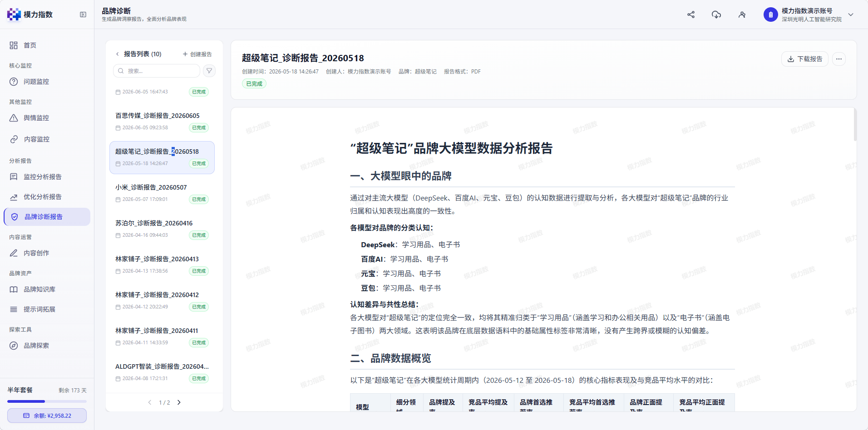The height and width of the screenshot is (430, 868).
Task: Click the cloud download icon in top bar
Action: (716, 15)
